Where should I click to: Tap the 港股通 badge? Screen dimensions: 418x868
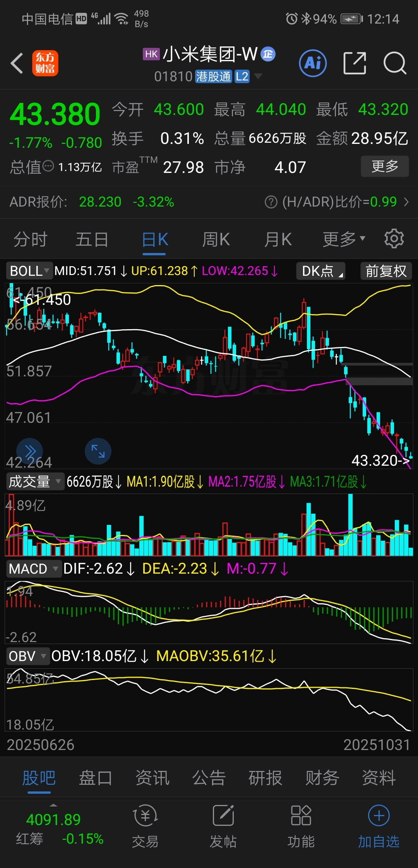(x=213, y=77)
